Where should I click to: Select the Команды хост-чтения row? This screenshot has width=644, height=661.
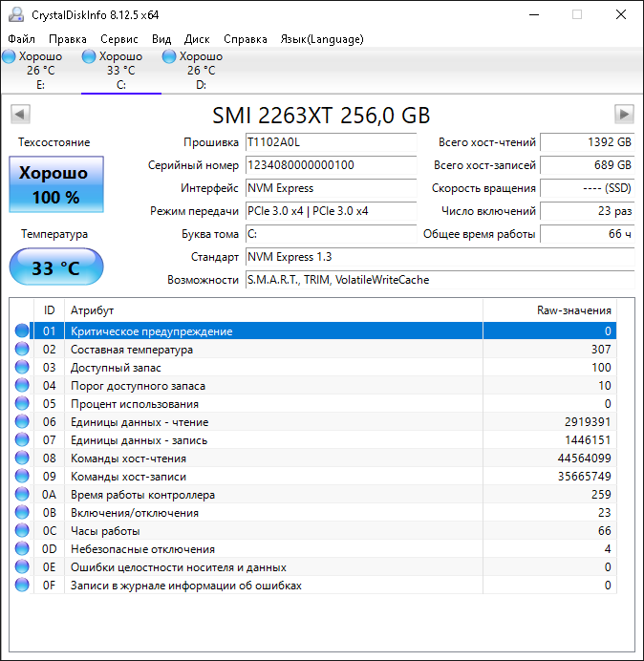coord(313,458)
